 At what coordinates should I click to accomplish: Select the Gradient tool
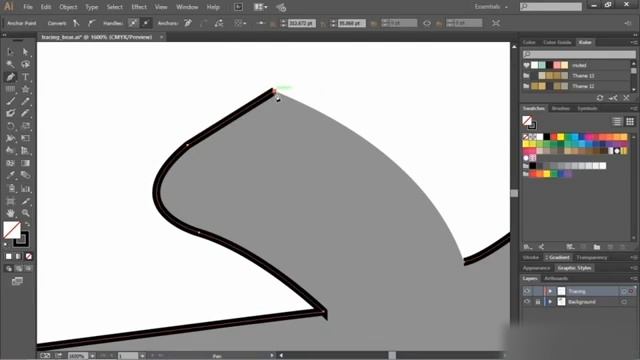tap(25, 163)
